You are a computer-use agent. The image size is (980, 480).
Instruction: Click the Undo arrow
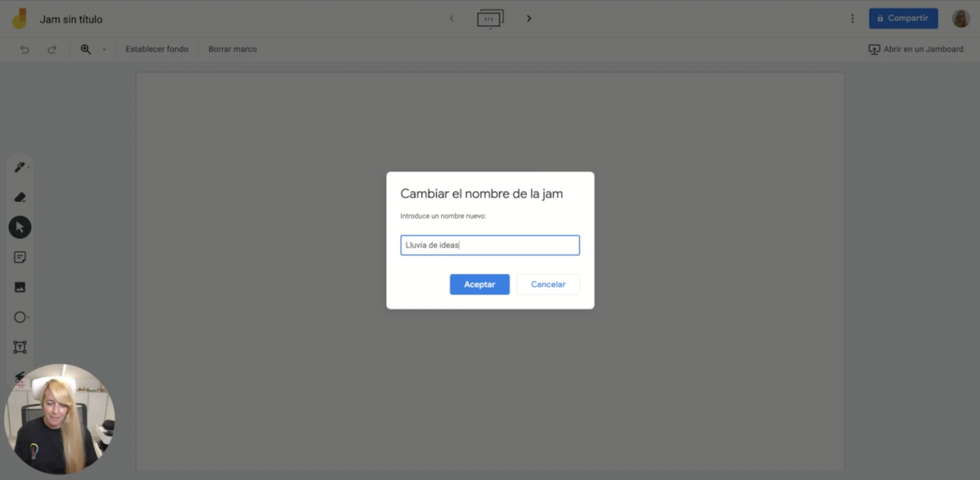click(x=24, y=50)
